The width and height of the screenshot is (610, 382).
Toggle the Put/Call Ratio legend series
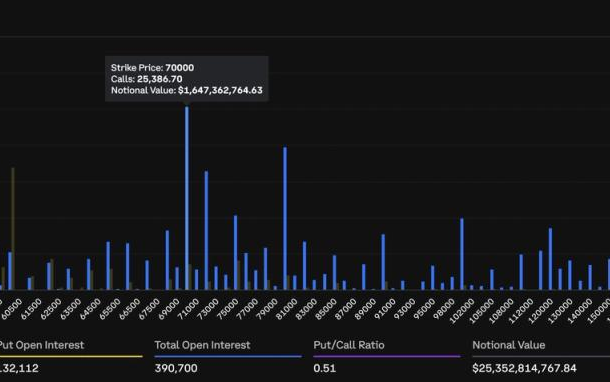click(349, 345)
